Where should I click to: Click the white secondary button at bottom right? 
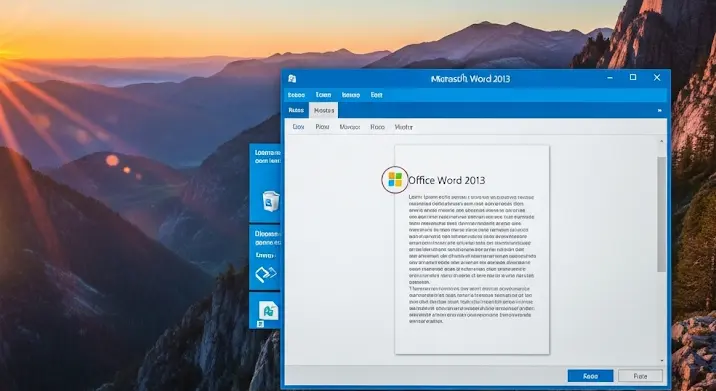640,376
